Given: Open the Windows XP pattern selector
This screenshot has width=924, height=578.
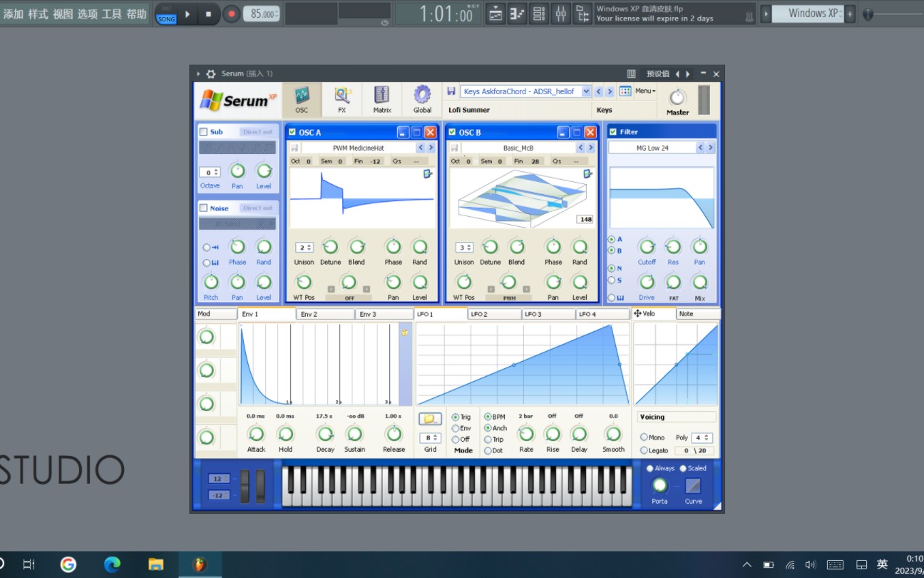Looking at the screenshot, I should [x=808, y=14].
